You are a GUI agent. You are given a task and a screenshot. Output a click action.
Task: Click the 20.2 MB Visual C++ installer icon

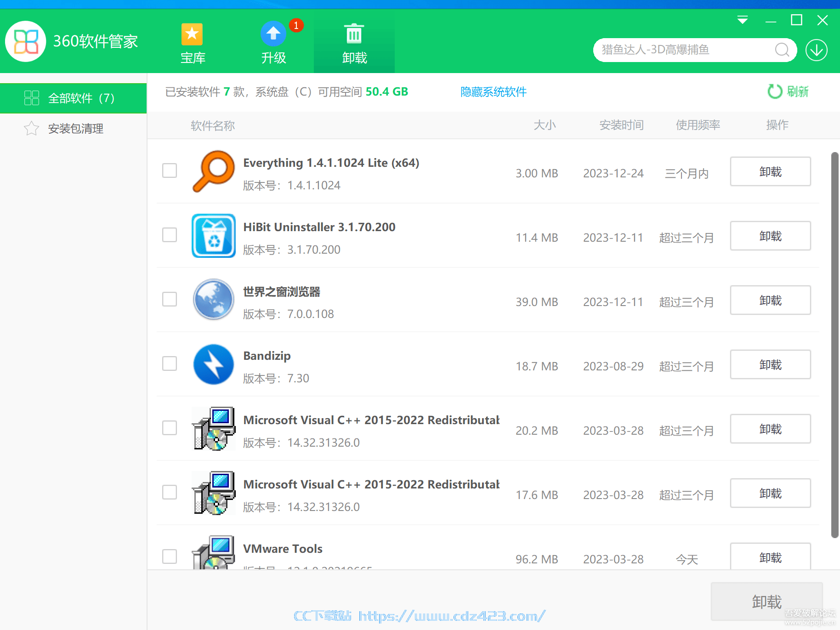[x=214, y=428]
